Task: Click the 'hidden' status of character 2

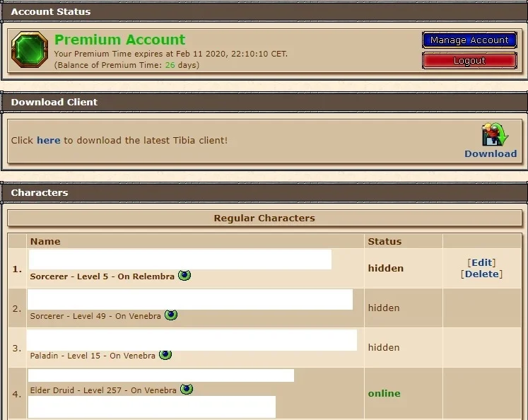Action: coord(384,308)
